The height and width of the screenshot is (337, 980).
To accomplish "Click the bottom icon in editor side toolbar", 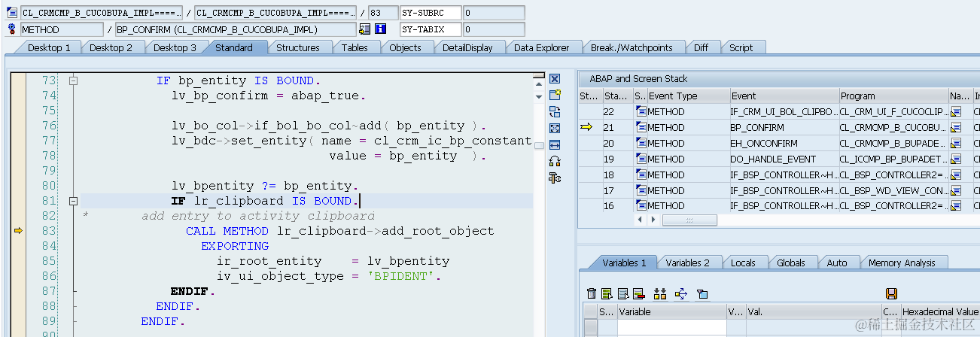I will 555,178.
